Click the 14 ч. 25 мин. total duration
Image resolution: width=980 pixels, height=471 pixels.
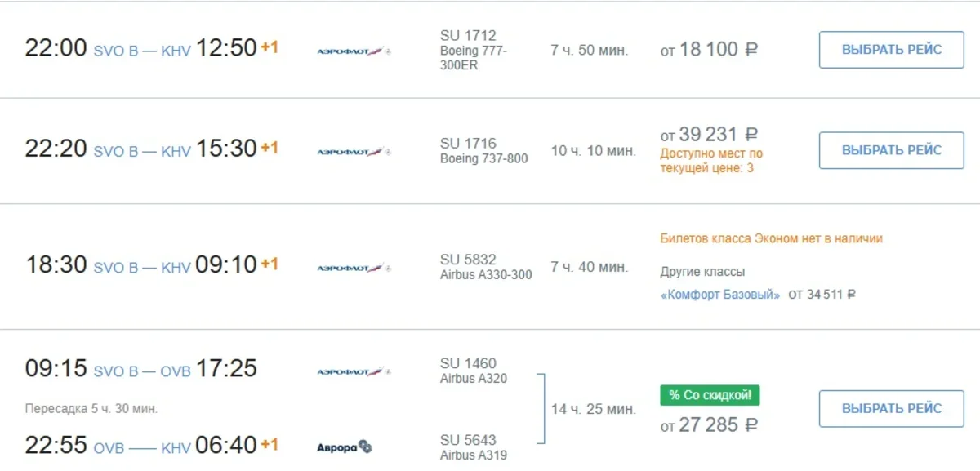(593, 409)
